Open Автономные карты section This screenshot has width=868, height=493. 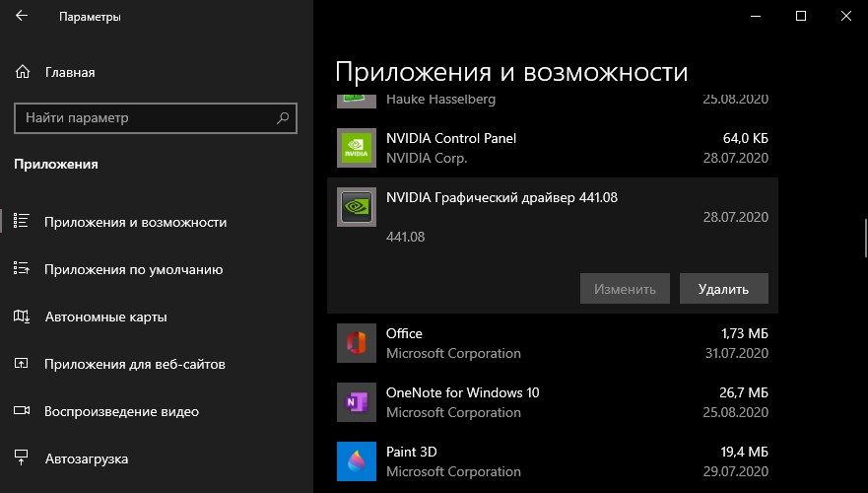coord(105,317)
